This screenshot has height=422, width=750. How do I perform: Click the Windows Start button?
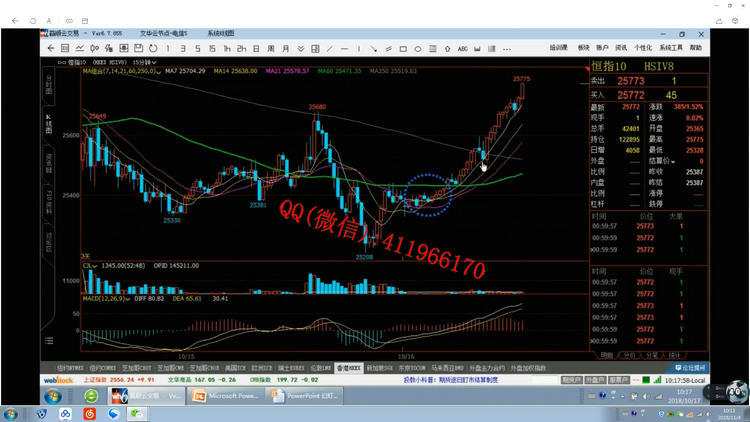click(x=11, y=413)
